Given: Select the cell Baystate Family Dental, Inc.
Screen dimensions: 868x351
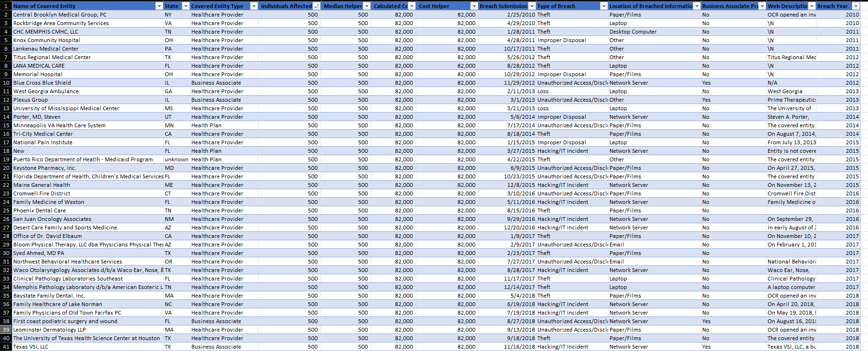Looking at the screenshot, I should coord(88,296).
